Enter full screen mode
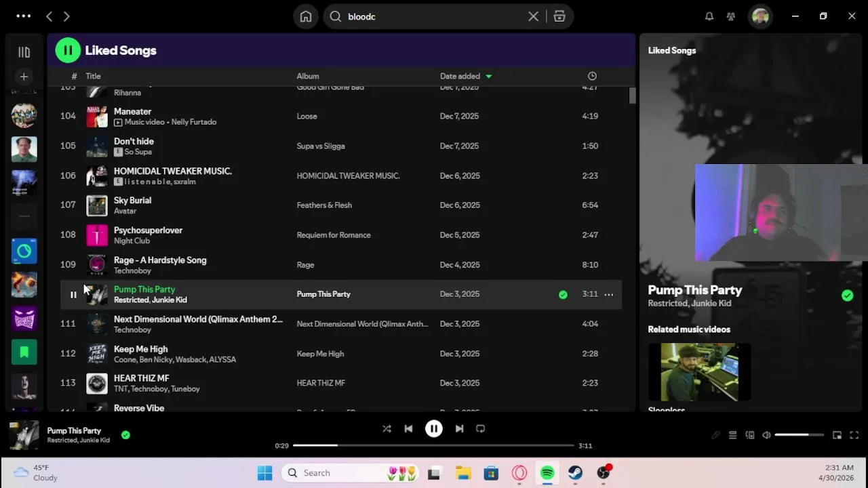868x488 pixels. (854, 435)
